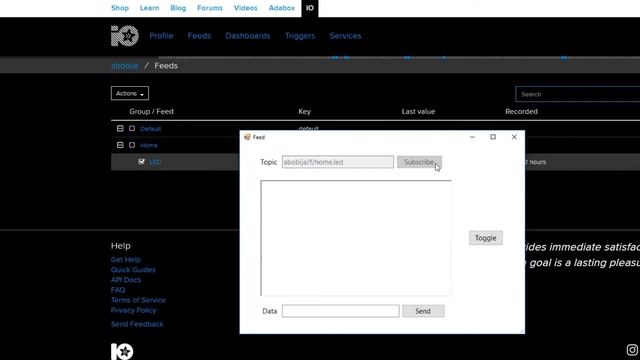Close the Feed window

514,137
